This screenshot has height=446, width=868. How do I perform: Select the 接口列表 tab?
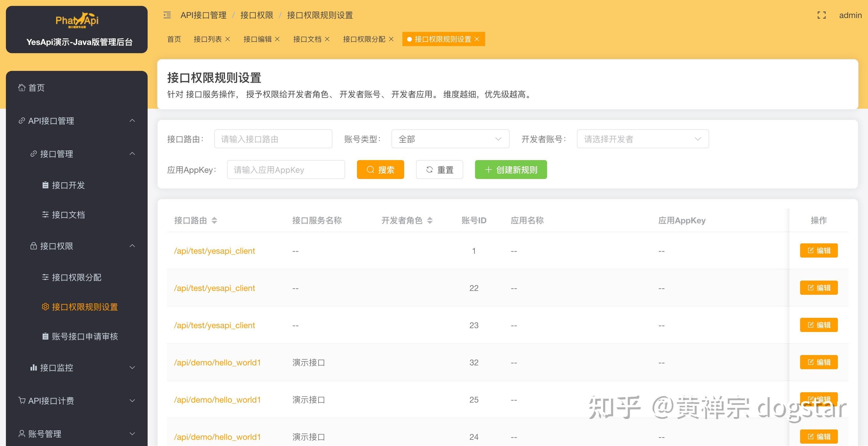[x=208, y=39]
